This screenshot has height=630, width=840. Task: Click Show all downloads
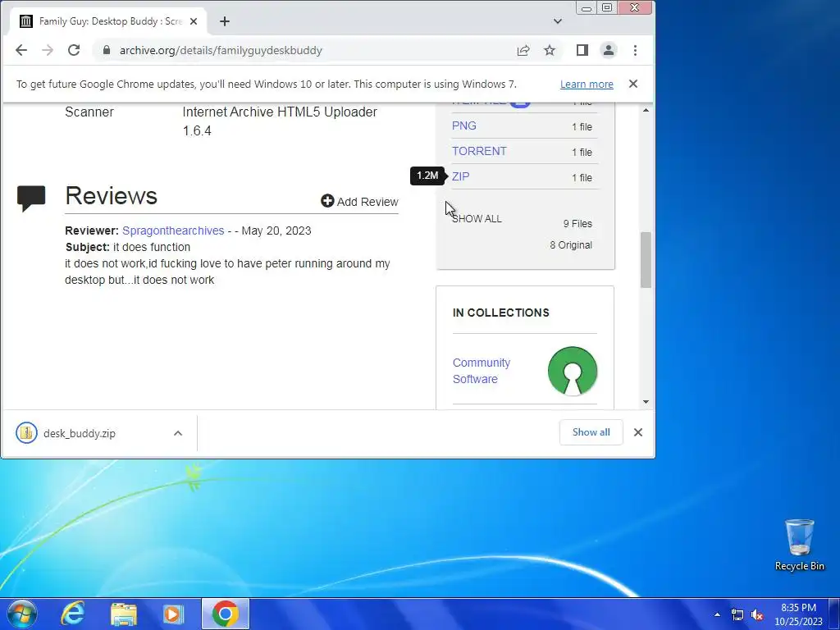(591, 432)
